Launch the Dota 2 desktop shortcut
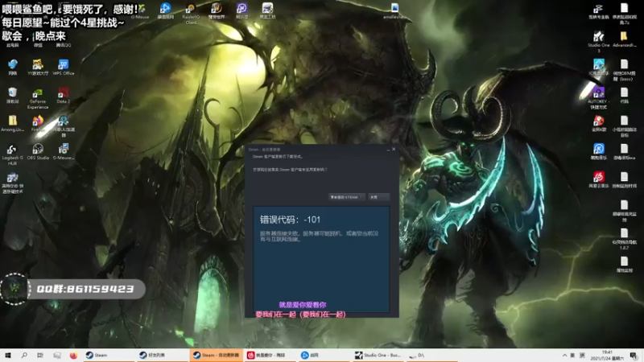 point(64,95)
